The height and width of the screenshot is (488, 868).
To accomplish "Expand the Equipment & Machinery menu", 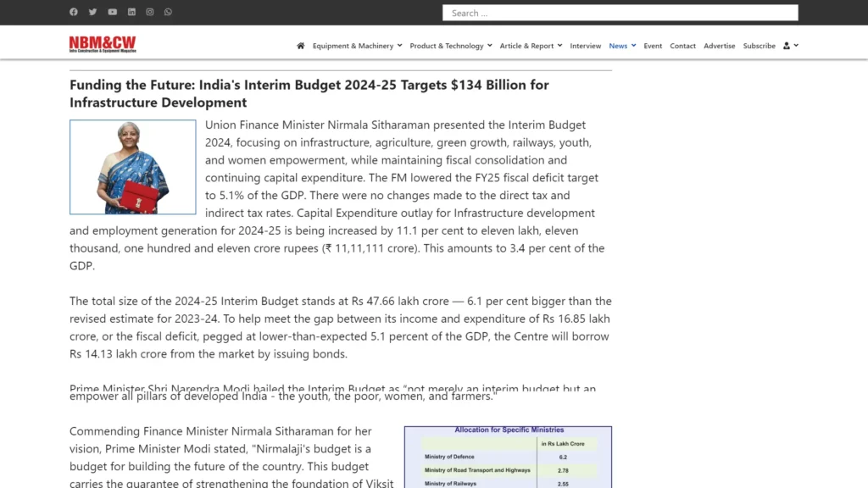I will point(357,46).
